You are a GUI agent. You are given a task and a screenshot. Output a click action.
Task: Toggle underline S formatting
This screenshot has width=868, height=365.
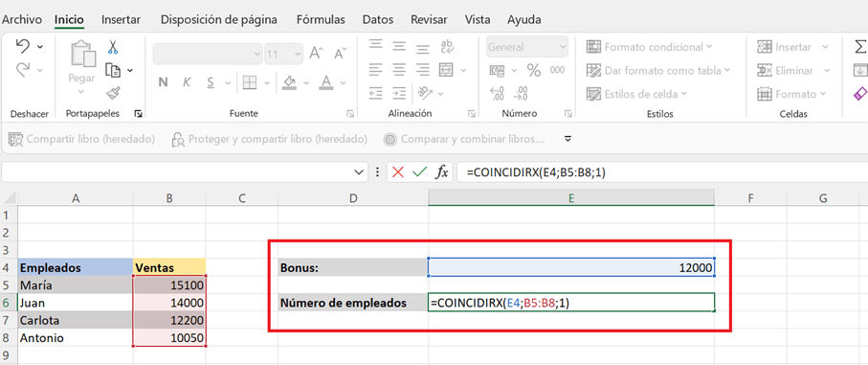211,82
